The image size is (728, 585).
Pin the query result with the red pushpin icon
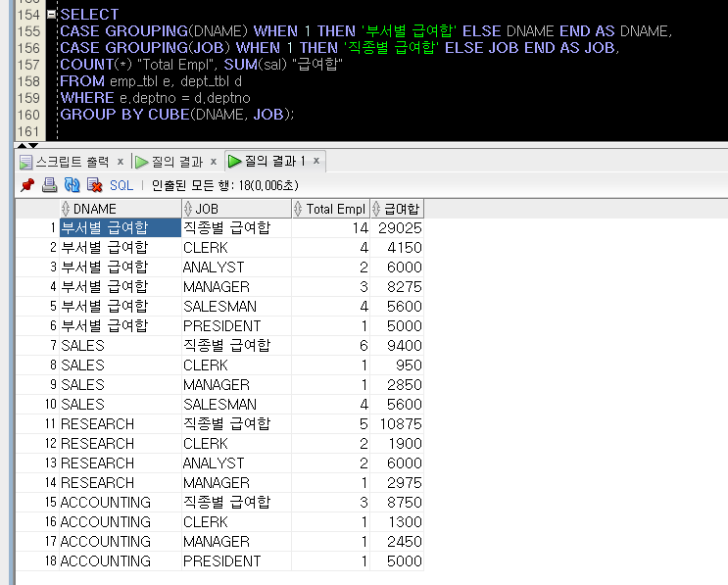[x=27, y=185]
